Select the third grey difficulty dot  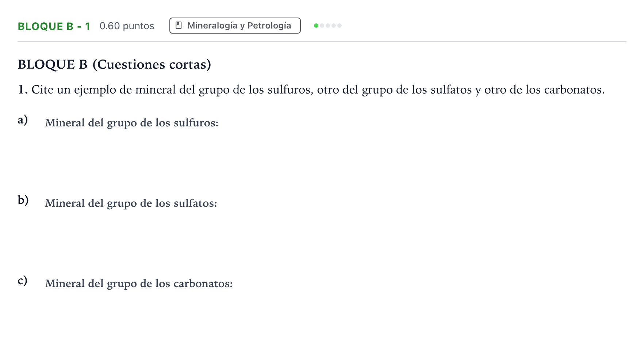coord(328,26)
